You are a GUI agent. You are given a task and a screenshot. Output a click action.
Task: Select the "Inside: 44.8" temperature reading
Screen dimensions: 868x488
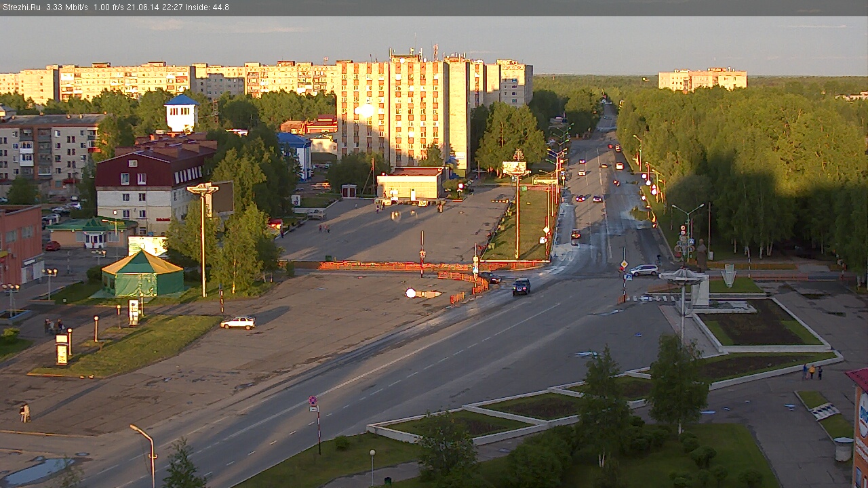click(206, 7)
